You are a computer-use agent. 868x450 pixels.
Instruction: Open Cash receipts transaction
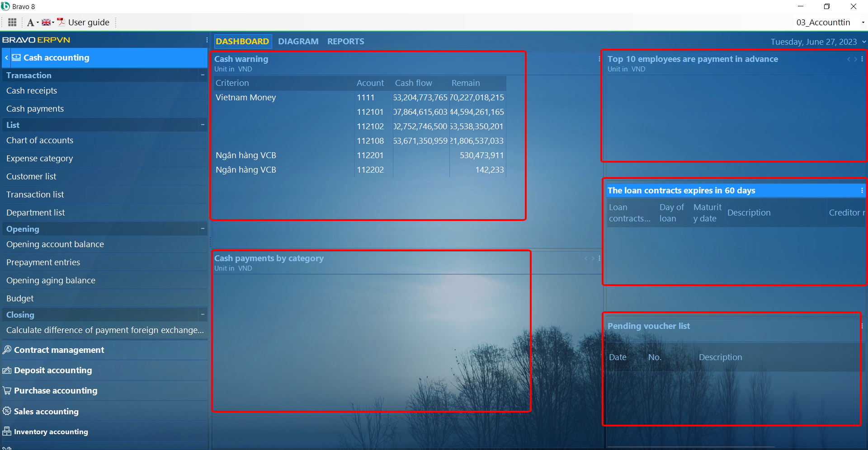(x=32, y=91)
